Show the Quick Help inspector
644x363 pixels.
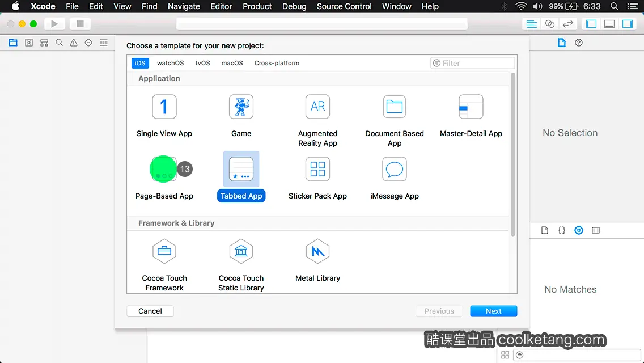tap(579, 43)
